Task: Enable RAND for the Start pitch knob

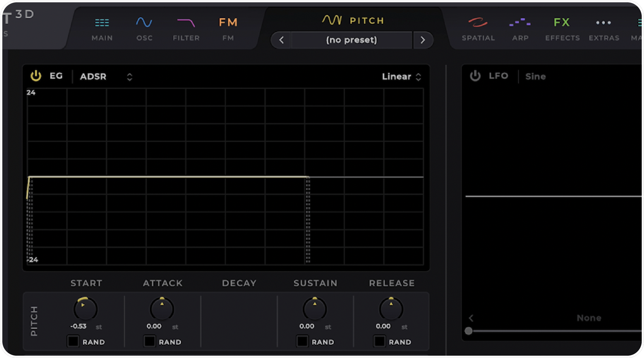Action: (73, 342)
